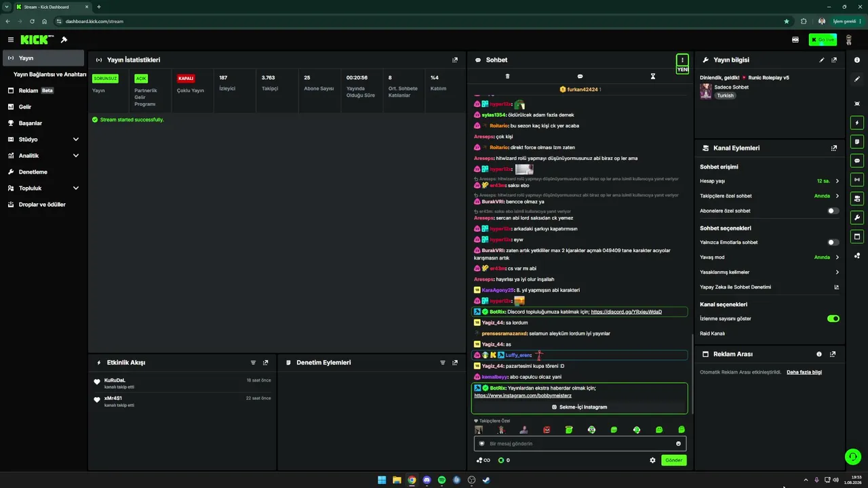Click the lightning bolt icon in right rail
868x488 pixels.
857,123
